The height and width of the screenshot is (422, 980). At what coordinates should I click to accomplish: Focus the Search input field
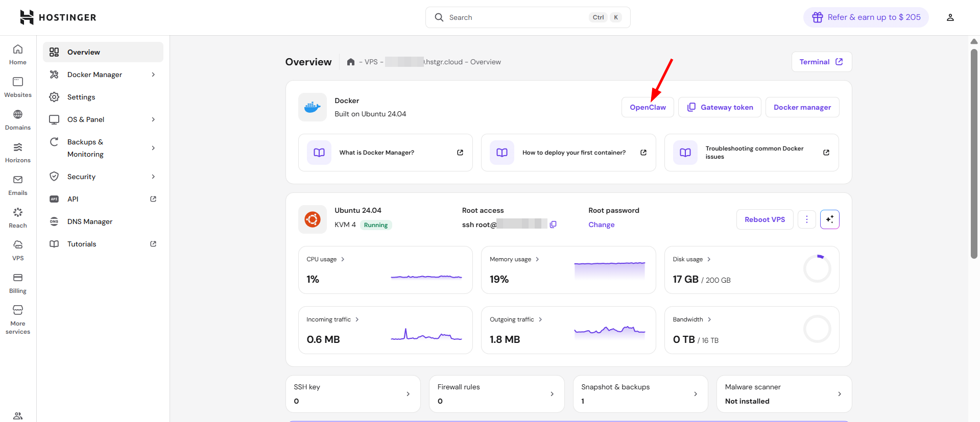click(516, 17)
